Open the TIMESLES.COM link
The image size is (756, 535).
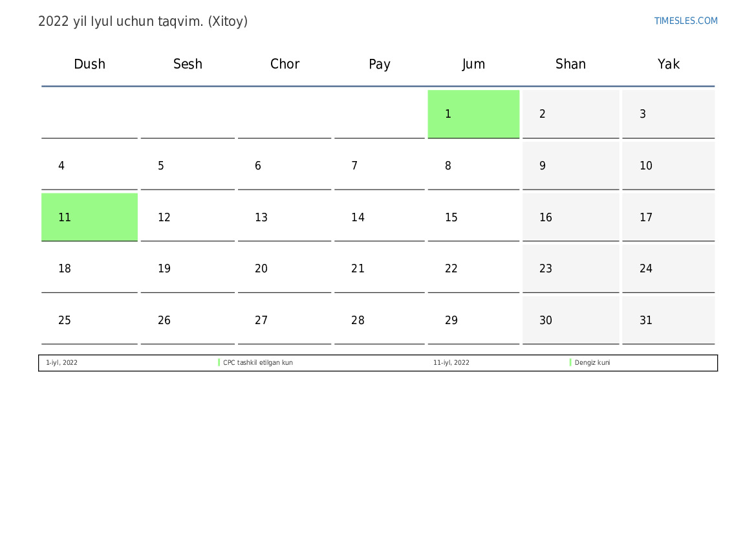[x=686, y=21]
